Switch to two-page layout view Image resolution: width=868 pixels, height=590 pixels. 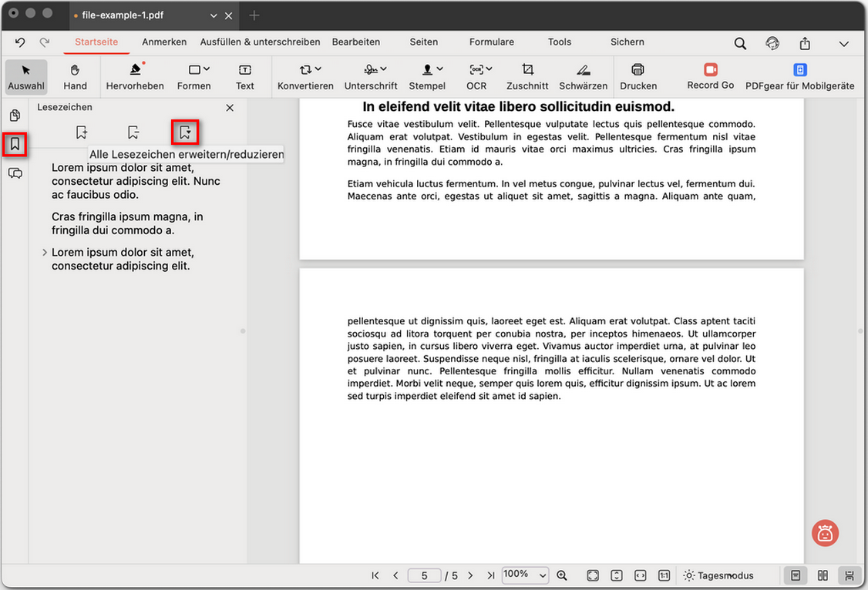point(822,575)
